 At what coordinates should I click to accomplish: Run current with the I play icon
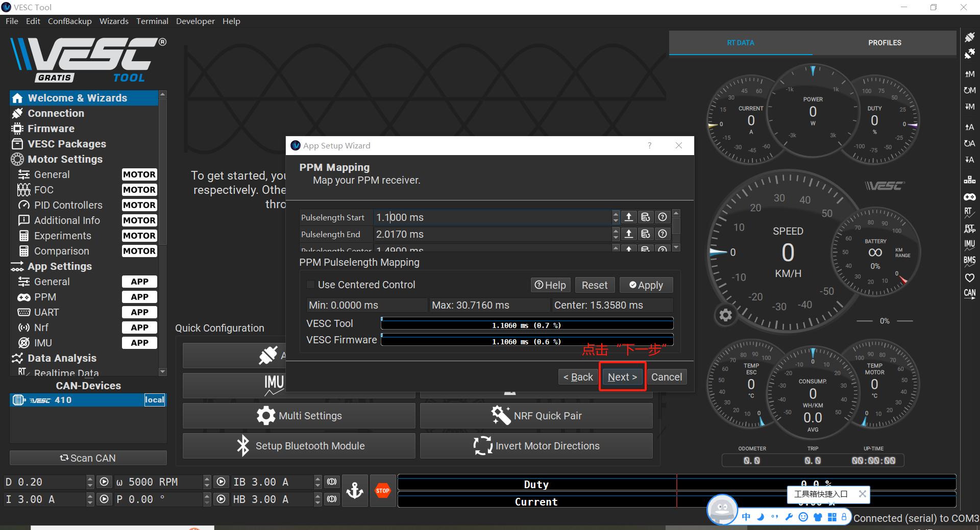click(x=104, y=499)
